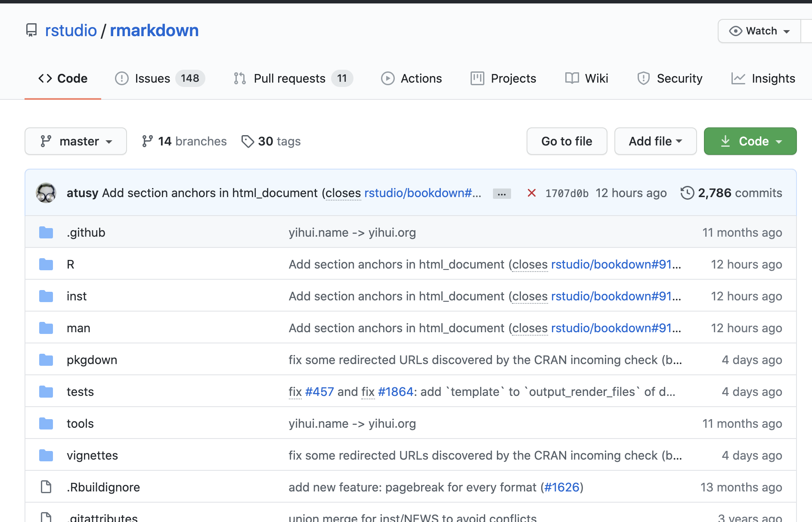Click the .Rbuildignore file icon
The height and width of the screenshot is (522, 812).
46,487
